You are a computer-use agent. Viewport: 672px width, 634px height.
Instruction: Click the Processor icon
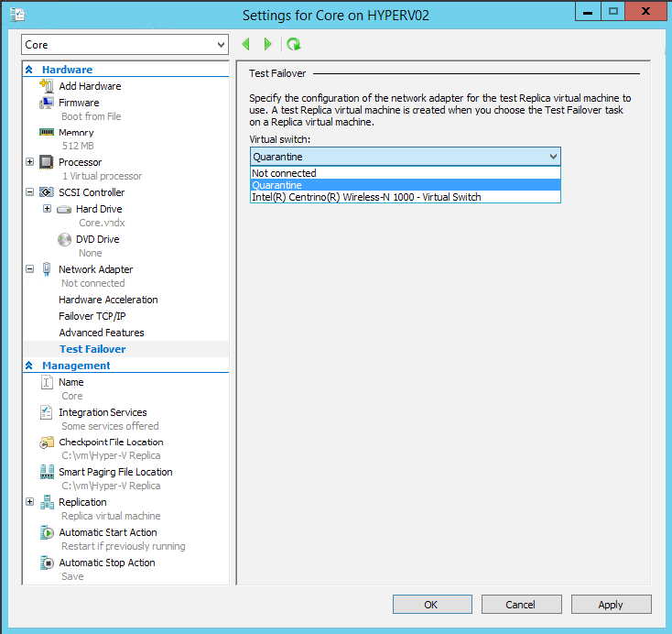click(47, 162)
